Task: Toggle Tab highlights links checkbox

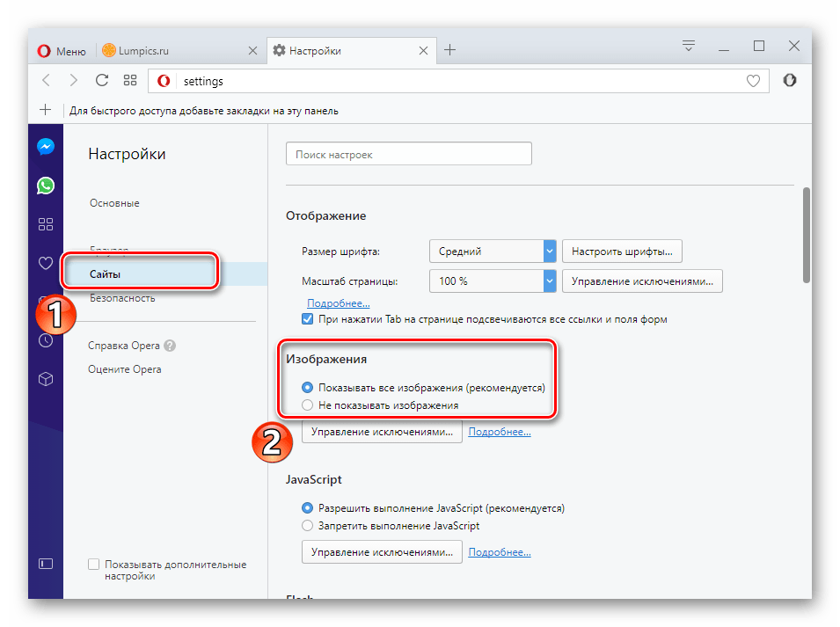Action: pos(308,319)
